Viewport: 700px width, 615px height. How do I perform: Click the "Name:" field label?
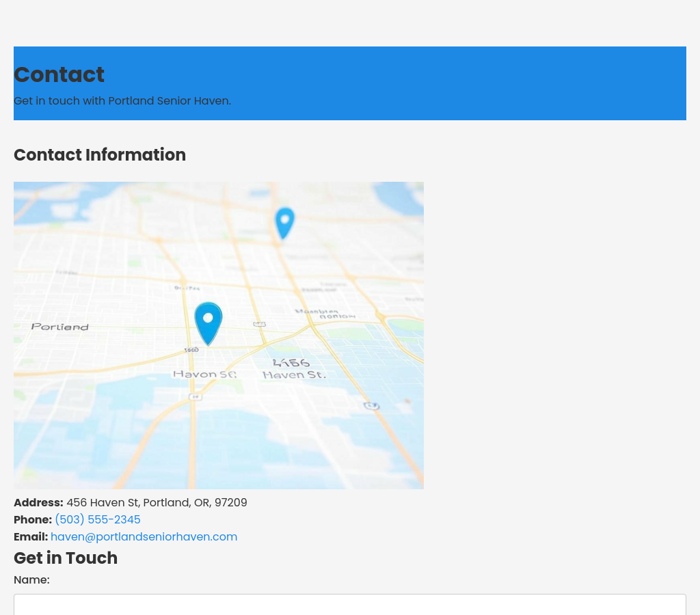coord(31,580)
